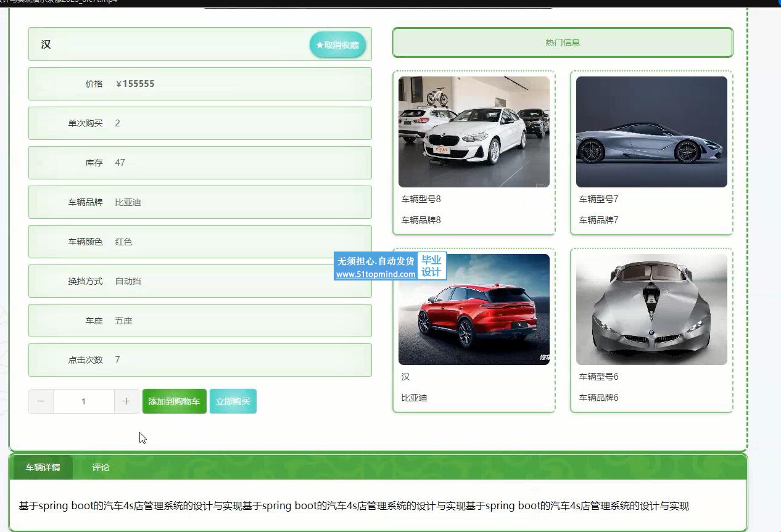Click the 取消收藏 favorite button
The height and width of the screenshot is (532, 781).
pyautogui.click(x=337, y=45)
